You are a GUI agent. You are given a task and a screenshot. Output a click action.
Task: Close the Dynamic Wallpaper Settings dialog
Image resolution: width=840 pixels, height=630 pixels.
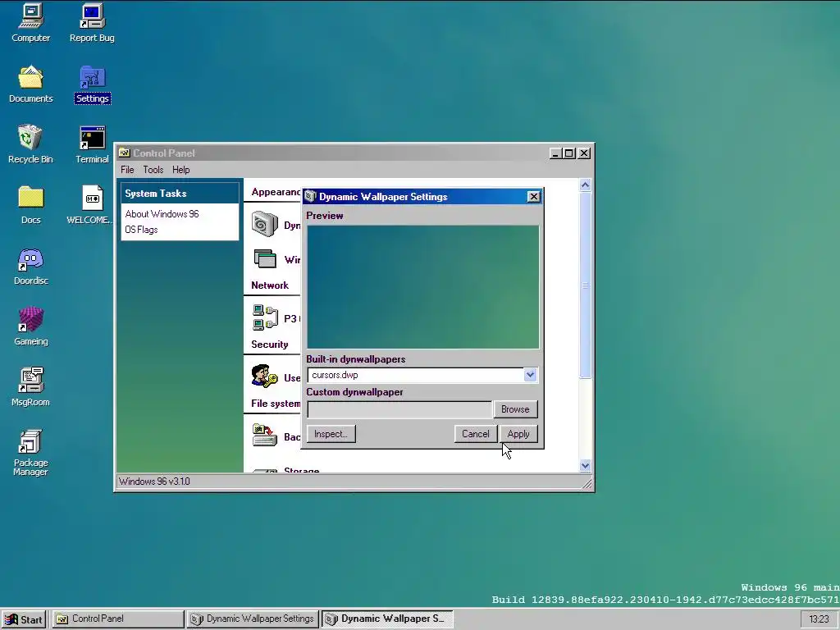[533, 197]
